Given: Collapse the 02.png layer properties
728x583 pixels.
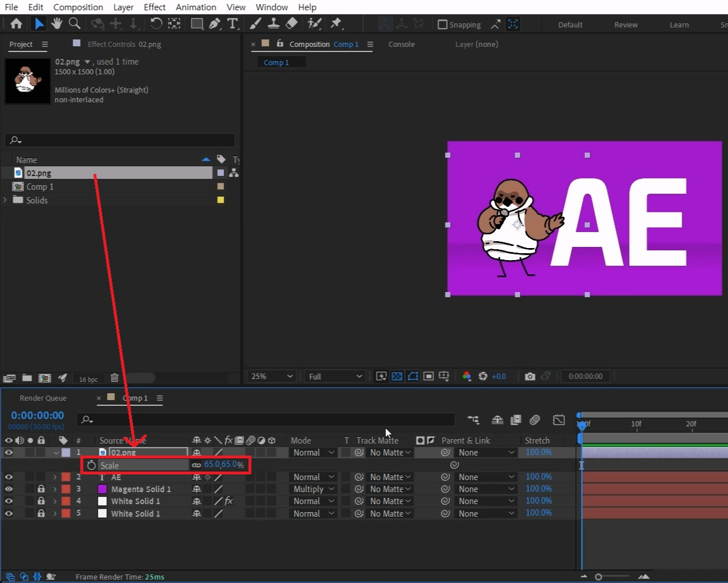Looking at the screenshot, I should coord(55,452).
